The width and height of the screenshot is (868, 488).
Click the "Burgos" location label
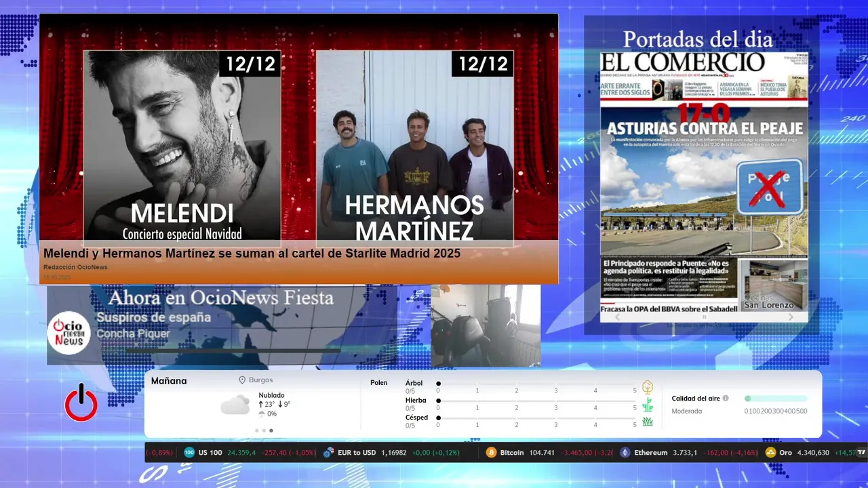260,380
